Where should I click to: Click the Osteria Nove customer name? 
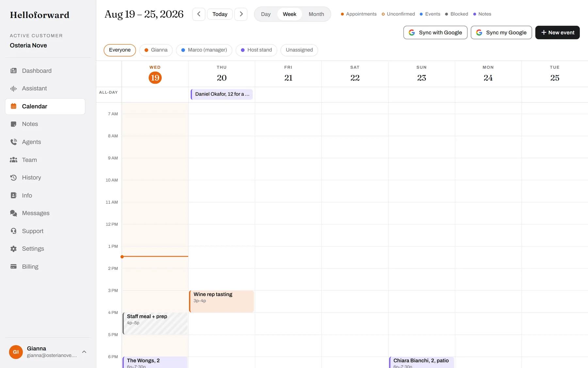pyautogui.click(x=28, y=45)
